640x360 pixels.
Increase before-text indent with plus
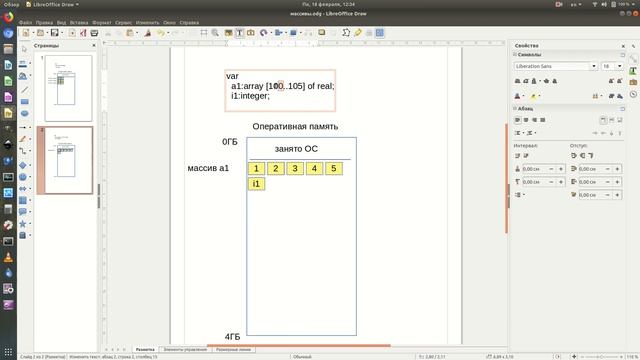click(617, 169)
